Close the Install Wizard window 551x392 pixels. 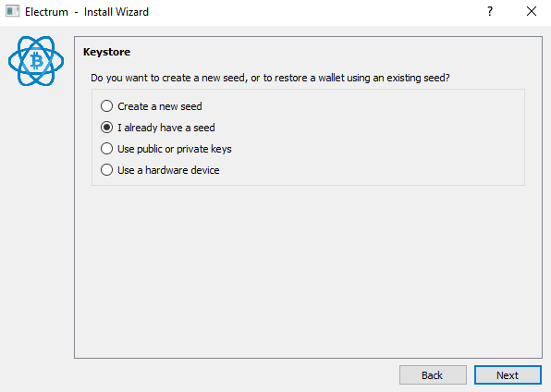click(x=532, y=11)
